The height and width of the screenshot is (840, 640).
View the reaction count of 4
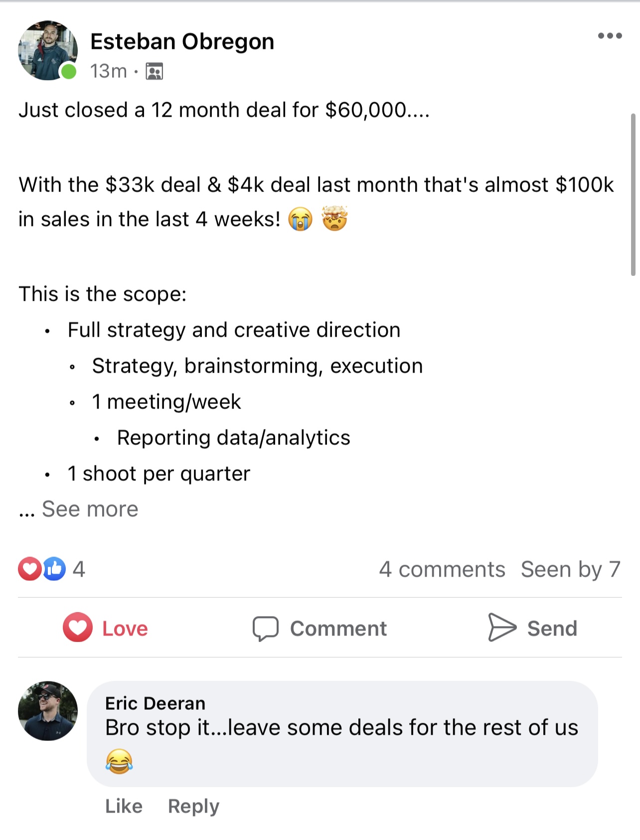(x=79, y=569)
